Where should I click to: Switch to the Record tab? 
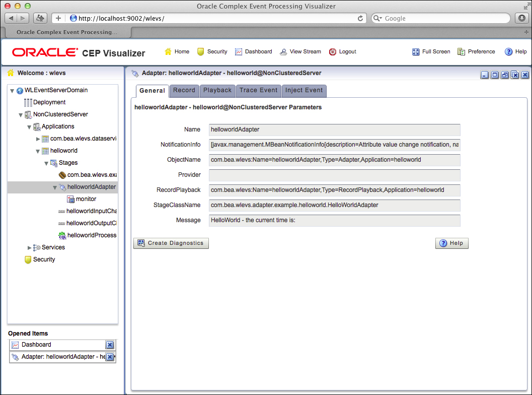coord(184,91)
